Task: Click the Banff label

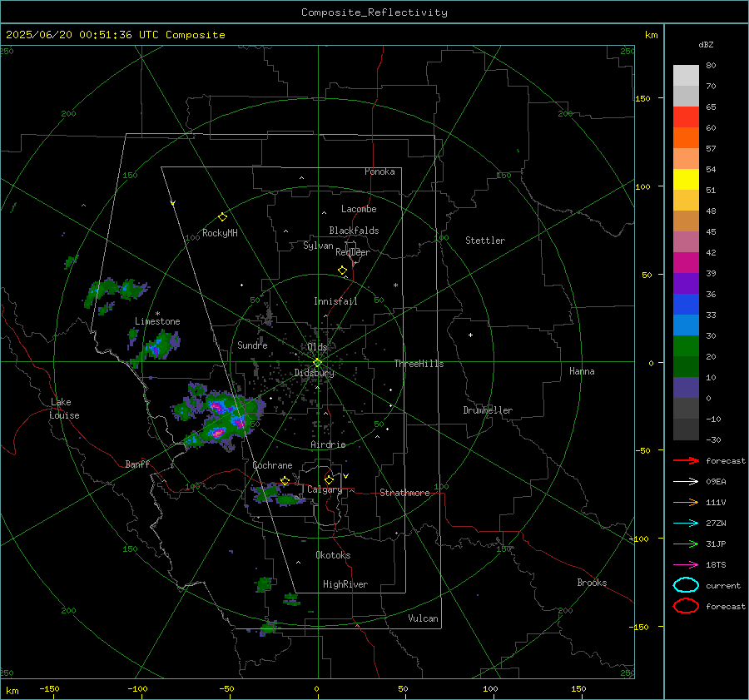Action: pyautogui.click(x=137, y=464)
